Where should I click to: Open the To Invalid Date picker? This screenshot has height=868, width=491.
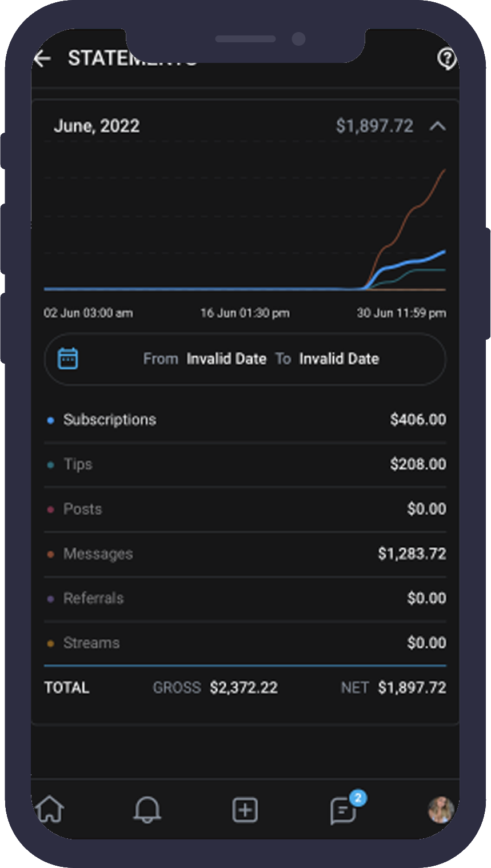coord(338,359)
